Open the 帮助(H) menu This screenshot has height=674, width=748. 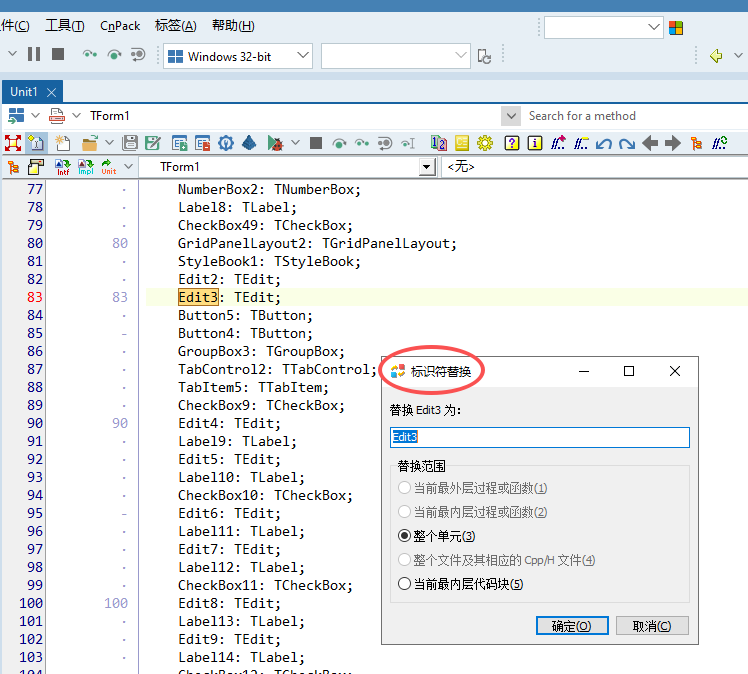click(x=233, y=26)
